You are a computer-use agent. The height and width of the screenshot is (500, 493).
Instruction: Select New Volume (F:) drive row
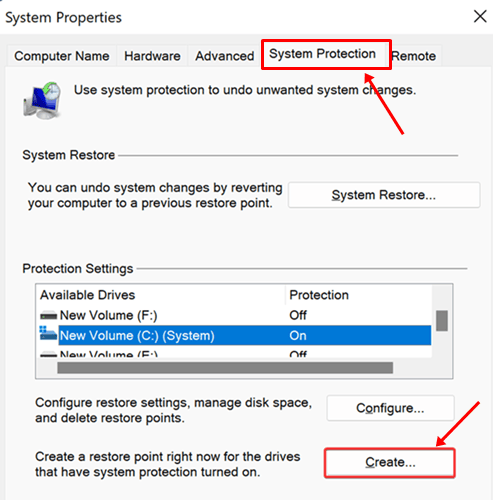tap(235, 315)
